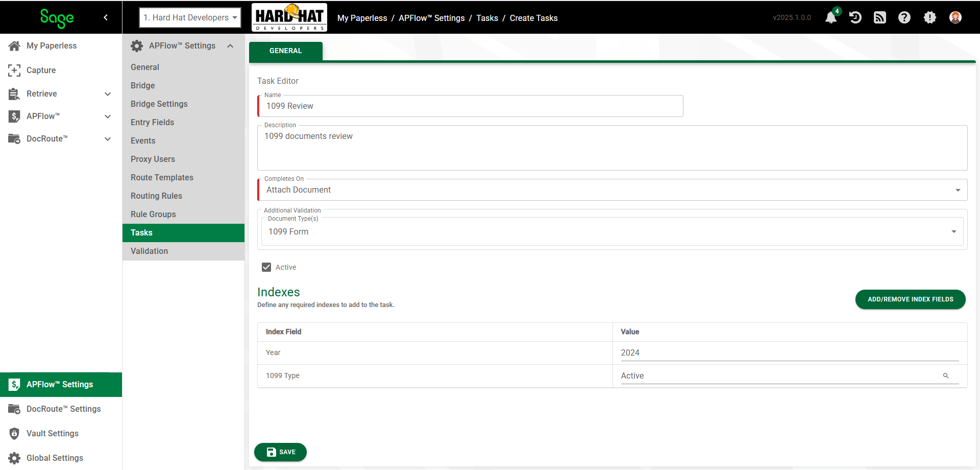Open Vault Settings in sidebar
This screenshot has height=470, width=980.
click(x=61, y=434)
